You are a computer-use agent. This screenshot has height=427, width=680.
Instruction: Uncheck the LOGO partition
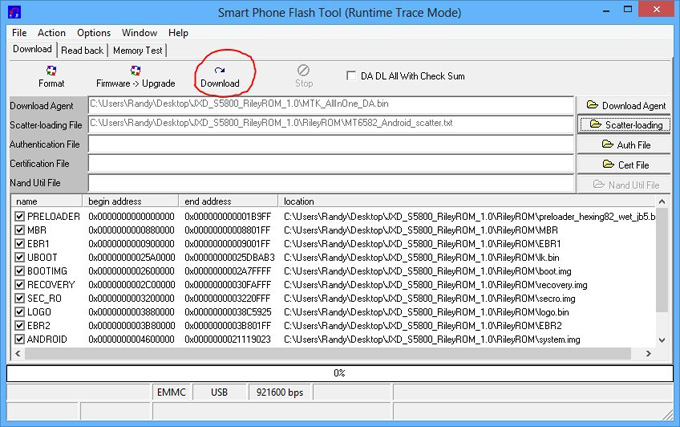tap(20, 312)
